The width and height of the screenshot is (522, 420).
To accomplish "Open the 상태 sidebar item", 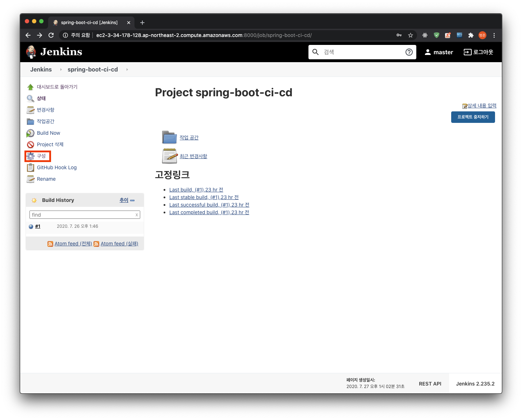I will pyautogui.click(x=41, y=98).
